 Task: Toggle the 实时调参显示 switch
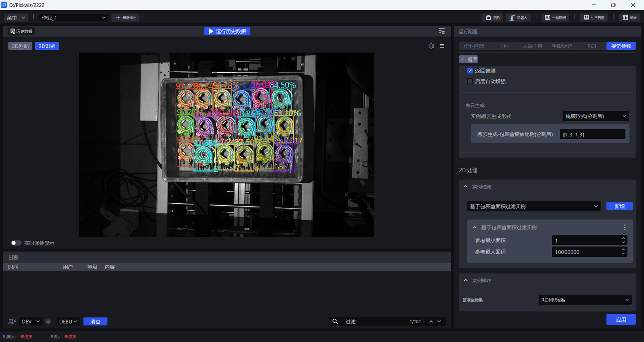click(16, 243)
